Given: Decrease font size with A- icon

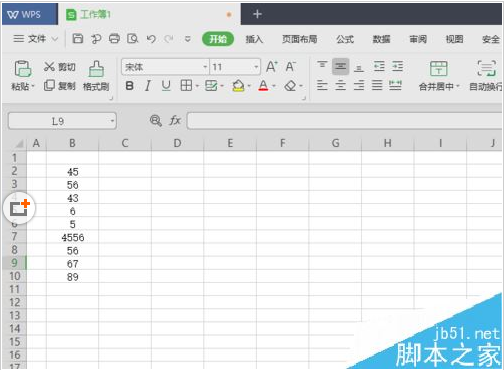Looking at the screenshot, I should (291, 67).
